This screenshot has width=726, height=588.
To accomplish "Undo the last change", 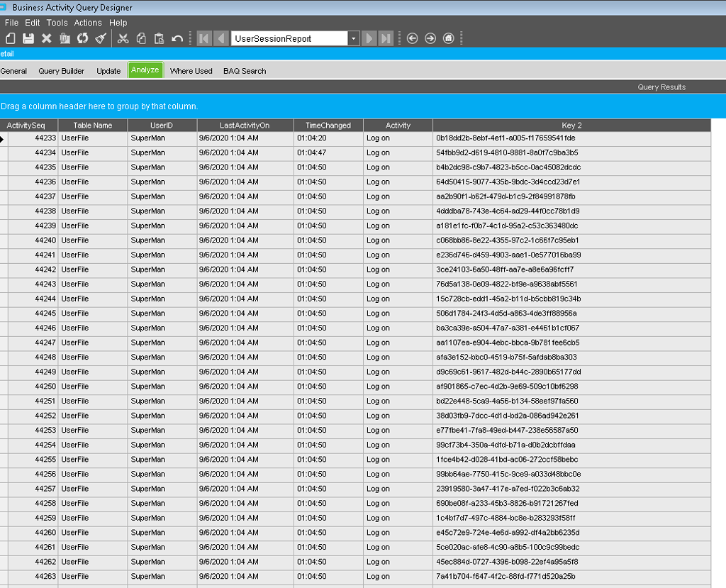I will tap(177, 38).
